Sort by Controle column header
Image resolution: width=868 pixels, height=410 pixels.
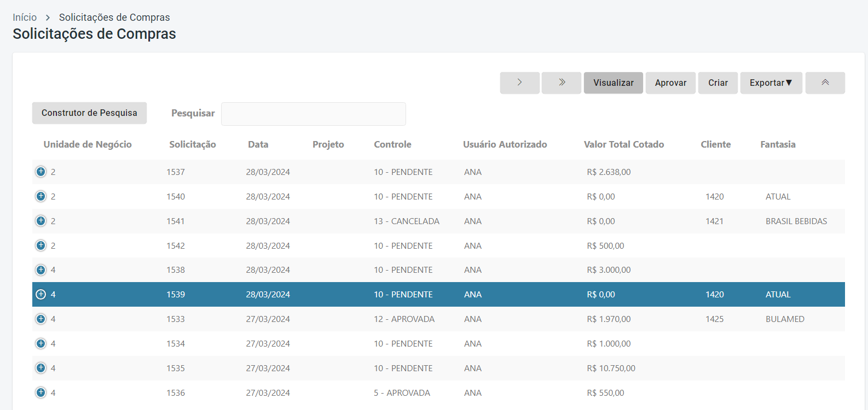392,144
